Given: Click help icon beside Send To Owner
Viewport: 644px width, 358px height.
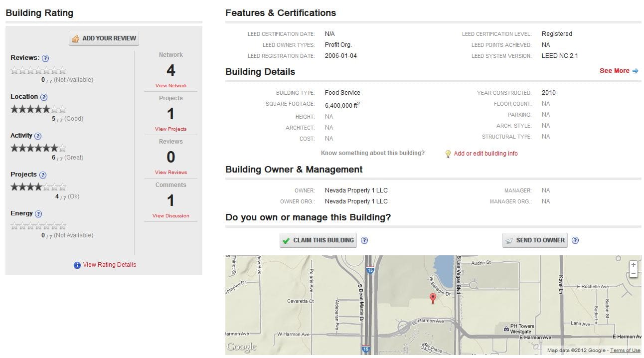Looking at the screenshot, I should [x=575, y=240].
